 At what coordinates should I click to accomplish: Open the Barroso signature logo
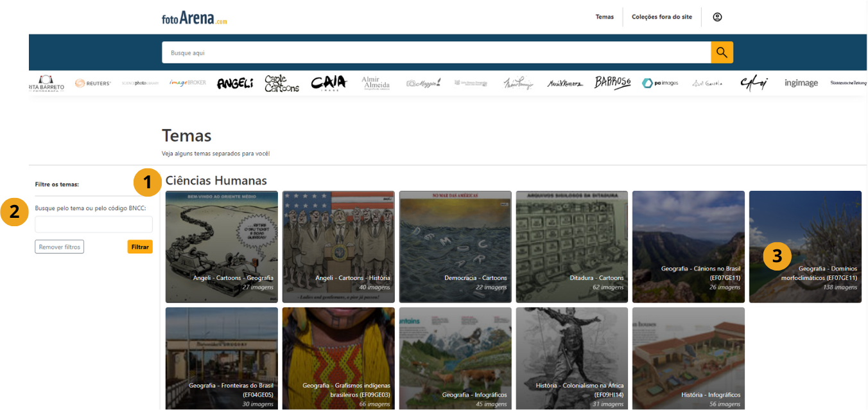tap(612, 83)
